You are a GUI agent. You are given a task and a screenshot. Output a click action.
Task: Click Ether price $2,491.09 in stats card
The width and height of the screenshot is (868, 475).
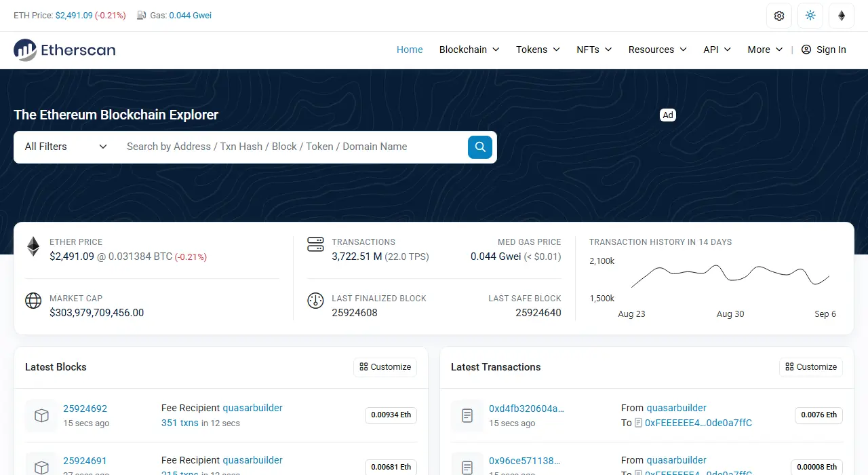[x=72, y=256]
